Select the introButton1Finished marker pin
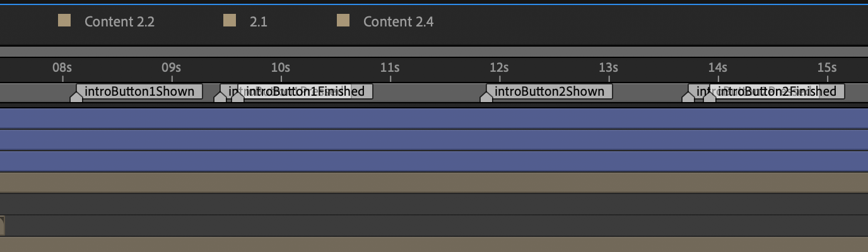 pyautogui.click(x=238, y=97)
